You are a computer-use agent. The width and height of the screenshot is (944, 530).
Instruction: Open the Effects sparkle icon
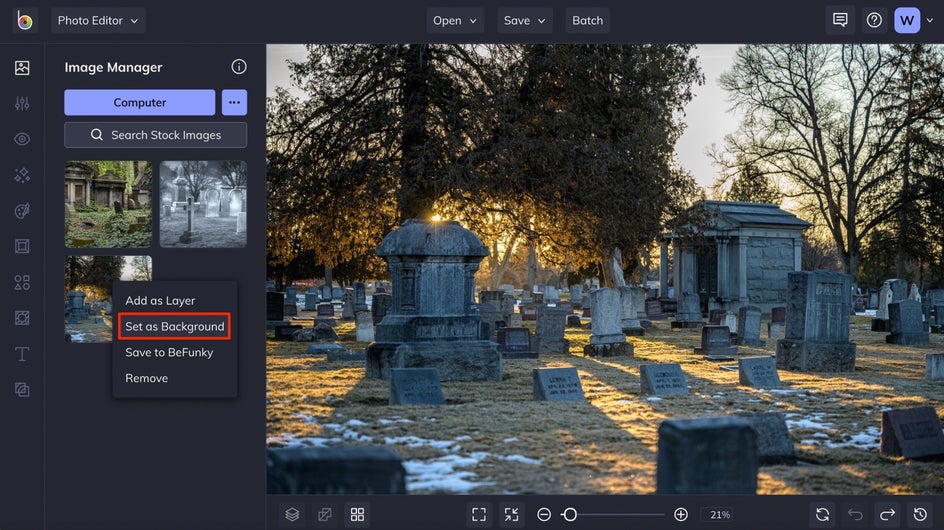pyautogui.click(x=22, y=175)
